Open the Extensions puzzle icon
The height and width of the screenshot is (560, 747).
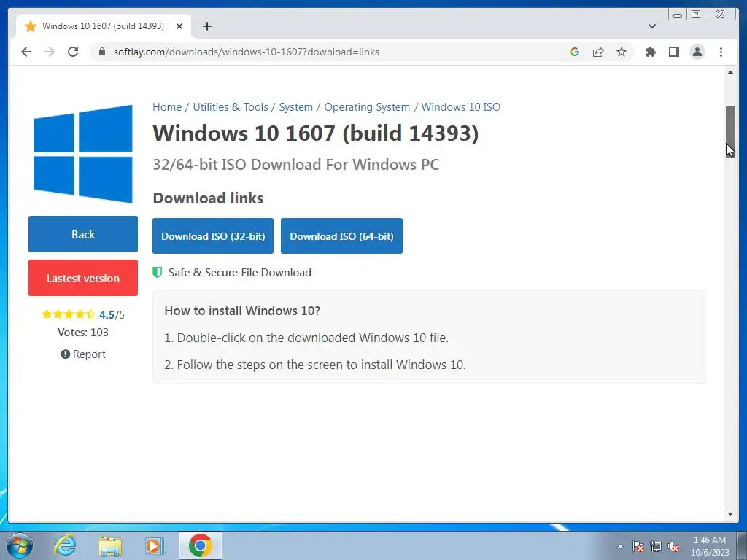[650, 52]
